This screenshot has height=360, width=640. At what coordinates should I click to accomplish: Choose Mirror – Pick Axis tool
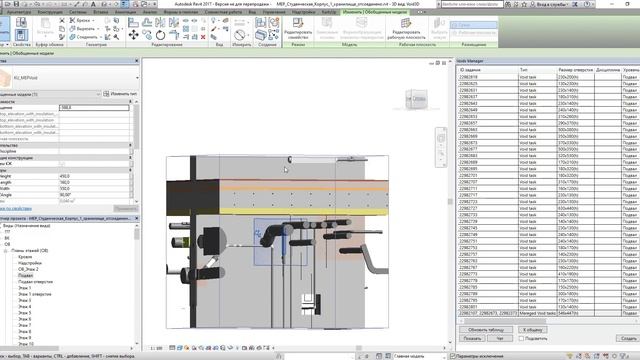coord(160,22)
